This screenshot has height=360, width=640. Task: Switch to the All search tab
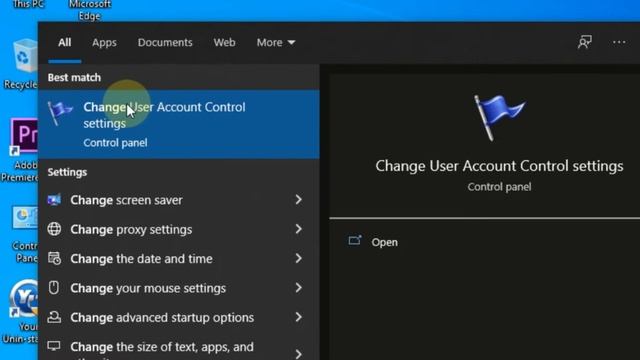(64, 42)
